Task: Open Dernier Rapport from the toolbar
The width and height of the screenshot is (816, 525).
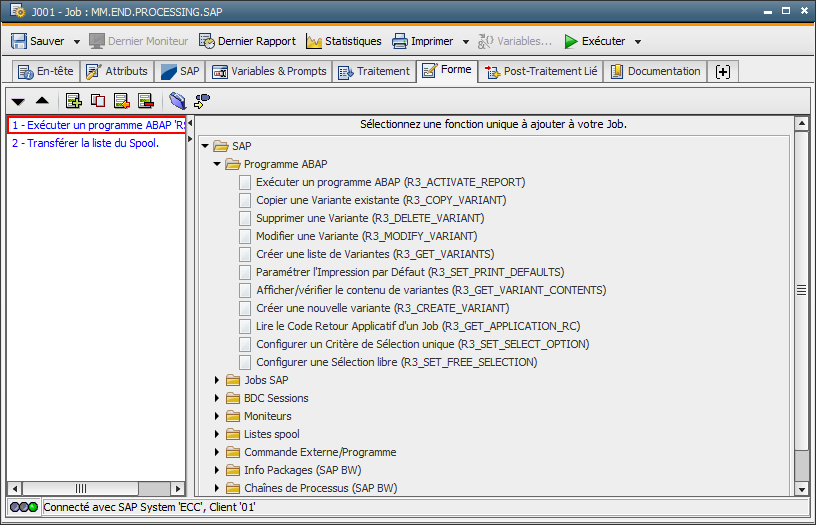Action: click(x=247, y=41)
